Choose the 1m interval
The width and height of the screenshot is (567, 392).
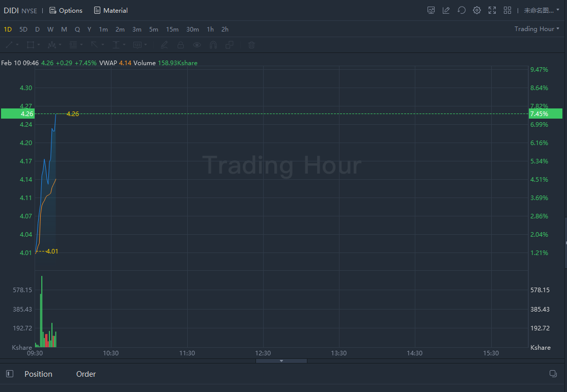point(103,30)
